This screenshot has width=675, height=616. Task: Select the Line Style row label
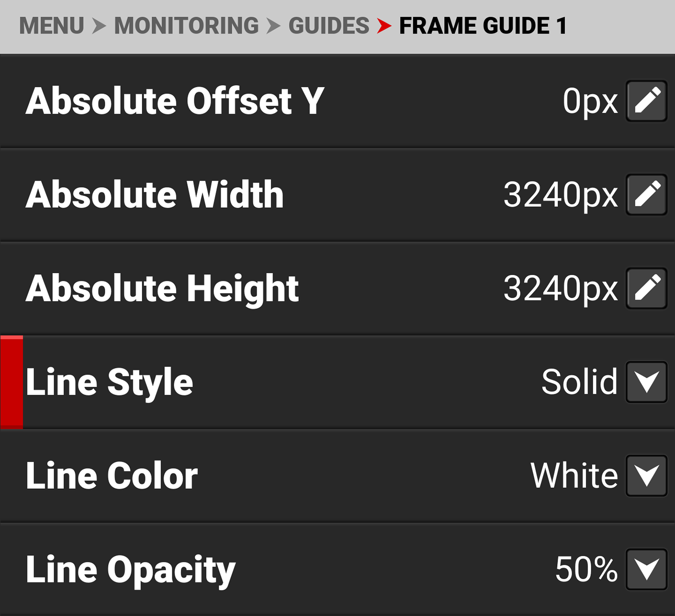(109, 382)
